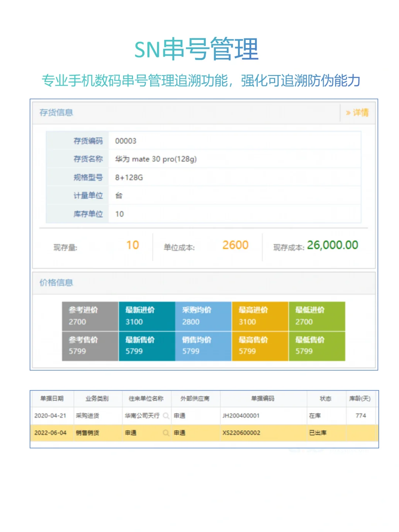
Task: Select the 采购均价 2800 price block
Action: tap(203, 316)
